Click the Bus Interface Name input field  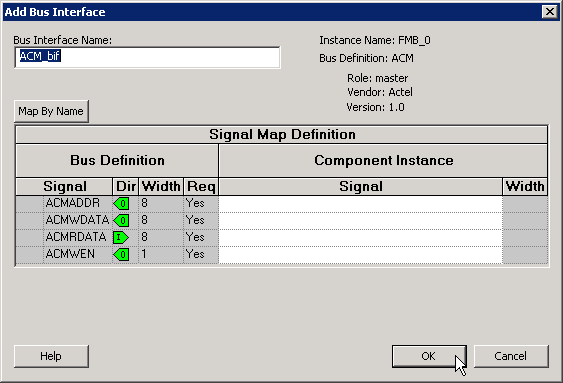[147, 57]
